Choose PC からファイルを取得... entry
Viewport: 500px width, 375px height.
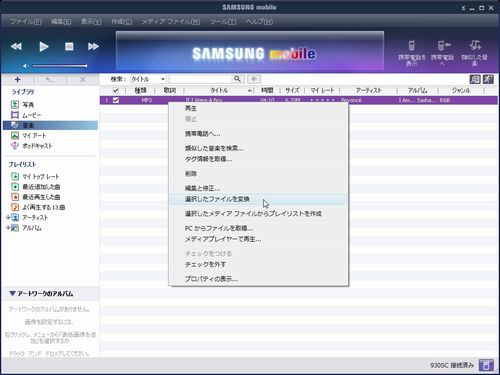[258, 228]
